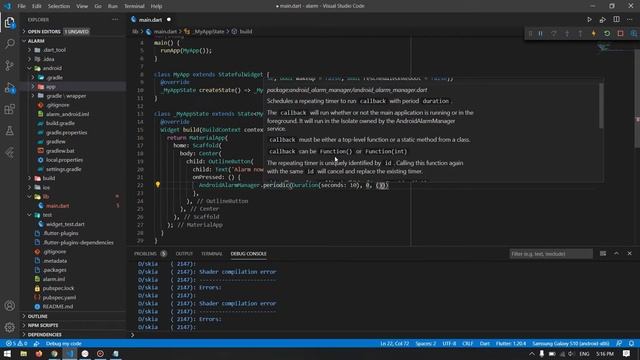Open the Accounts icon in activity bar
Image resolution: width=640 pixels, height=360 pixels.
[x=9, y=306]
